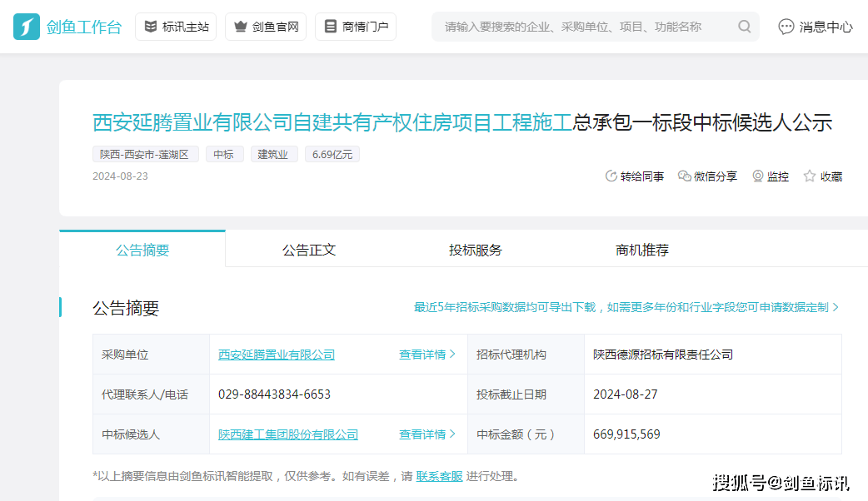This screenshot has width=868, height=501.
Task: Click the 中标 tag under the title
Action: pos(224,154)
